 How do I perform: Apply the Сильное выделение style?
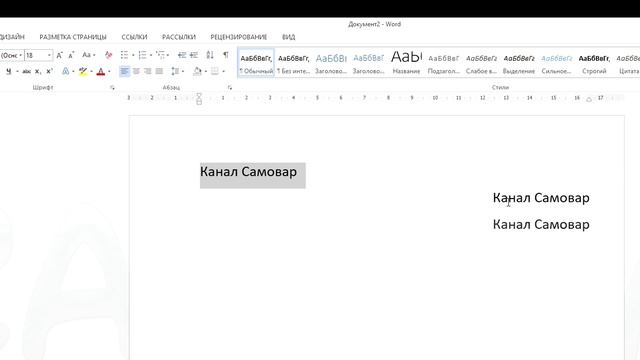coord(556,63)
